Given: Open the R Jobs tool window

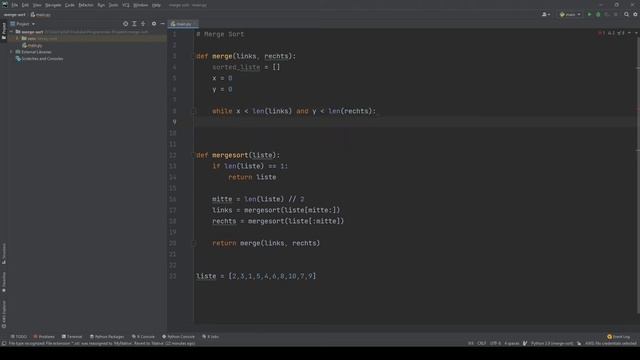Looking at the screenshot, I should 211,337.
